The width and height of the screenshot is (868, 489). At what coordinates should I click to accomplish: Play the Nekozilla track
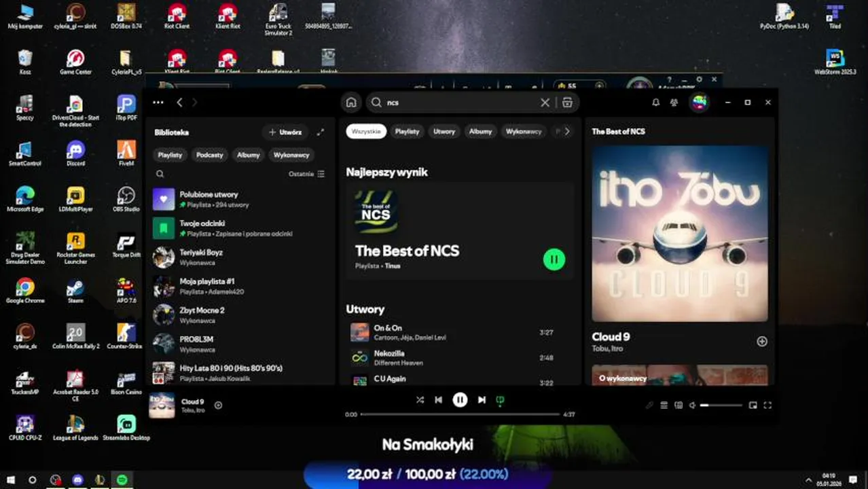coord(460,357)
